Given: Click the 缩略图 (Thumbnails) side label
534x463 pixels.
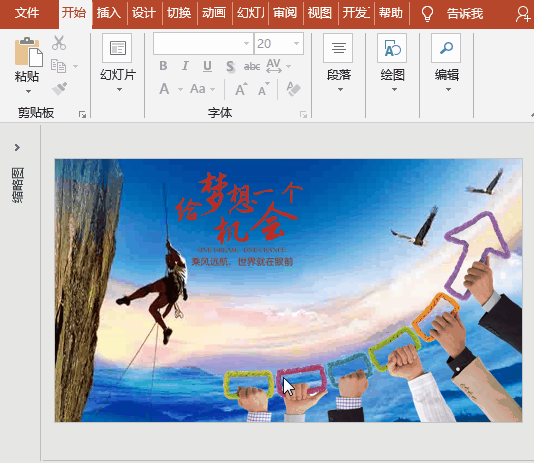Looking at the screenshot, I should pyautogui.click(x=18, y=185).
